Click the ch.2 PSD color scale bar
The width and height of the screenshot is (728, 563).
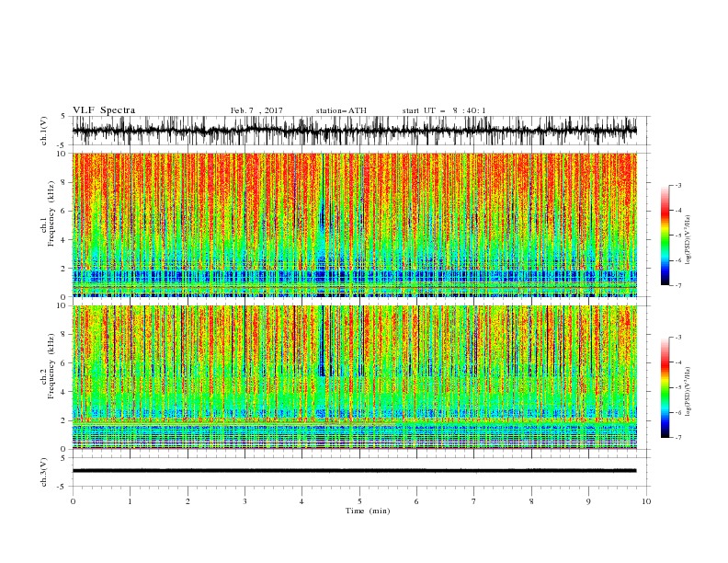(665, 387)
